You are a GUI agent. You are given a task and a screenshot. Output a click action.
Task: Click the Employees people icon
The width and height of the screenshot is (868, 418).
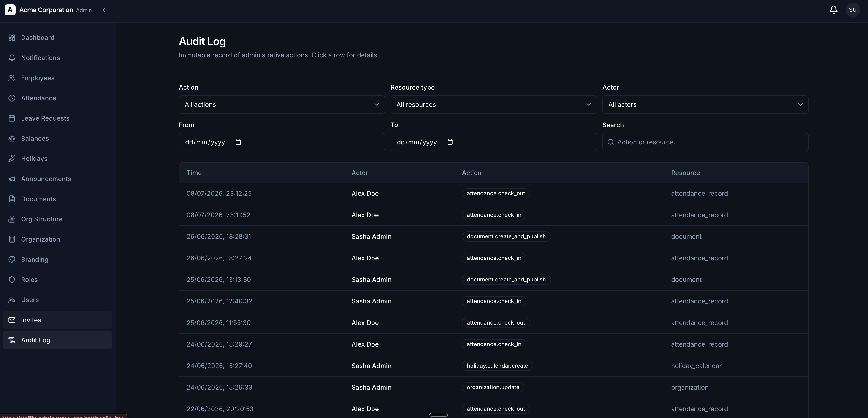click(12, 78)
